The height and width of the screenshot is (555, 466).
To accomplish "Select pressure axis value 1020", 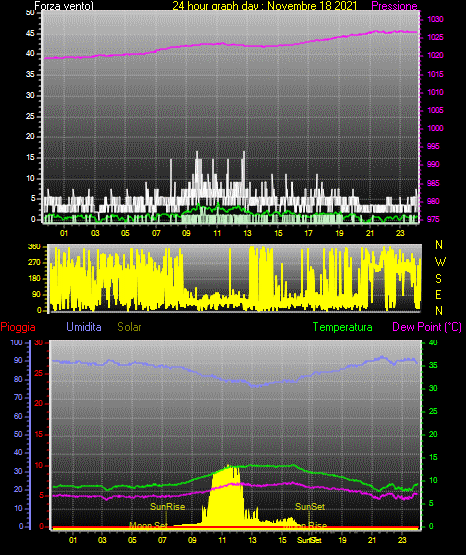I will pyautogui.click(x=436, y=55).
